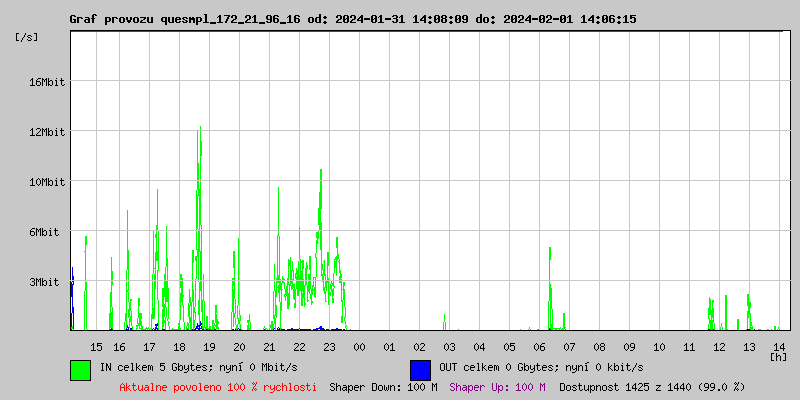The height and width of the screenshot is (400, 800).
Task: Select the 3Mbit y-axis label
Action: click(44, 282)
